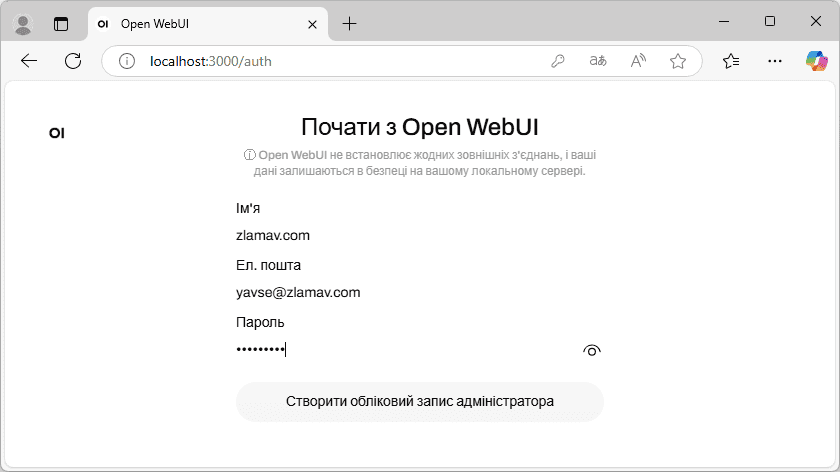
Task: Refresh the page with the reload icon
Action: click(x=73, y=61)
